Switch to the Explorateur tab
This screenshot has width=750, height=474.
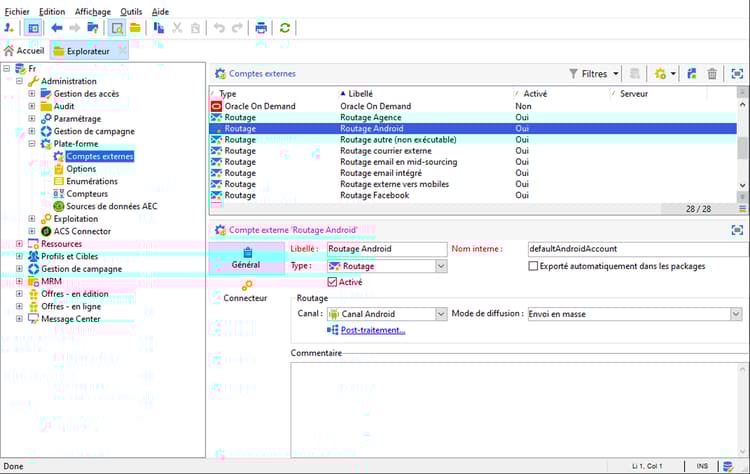[88, 51]
